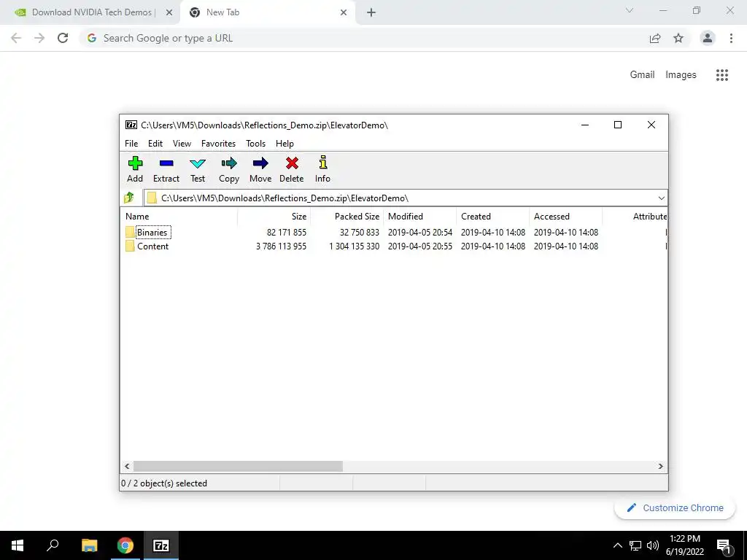
Task: Sort by Name column header
Action: (x=179, y=216)
